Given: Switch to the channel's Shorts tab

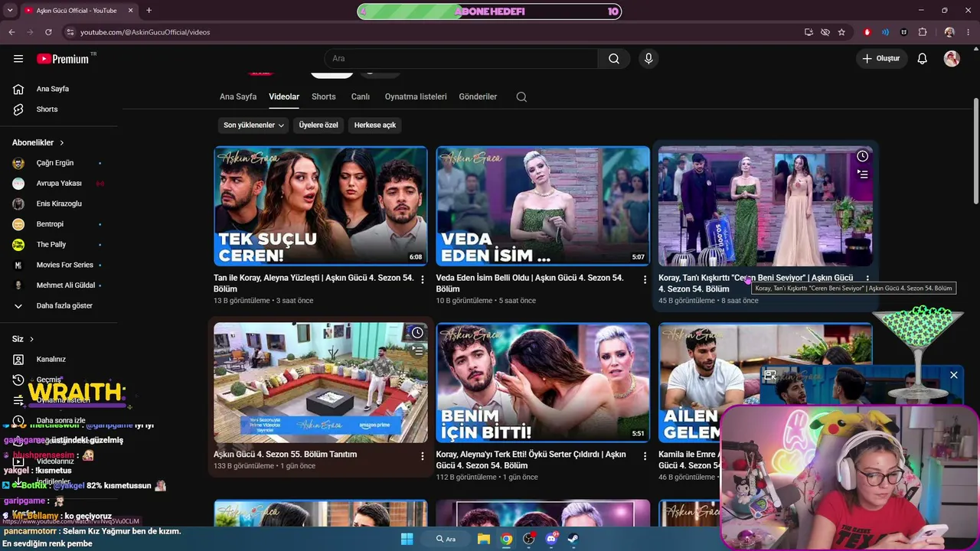Looking at the screenshot, I should click(324, 97).
